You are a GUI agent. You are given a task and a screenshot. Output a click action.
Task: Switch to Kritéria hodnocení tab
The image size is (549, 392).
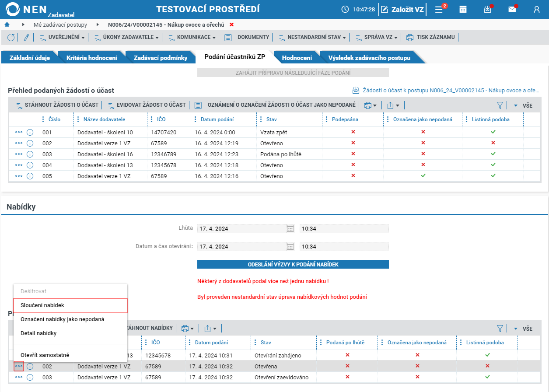(x=92, y=58)
